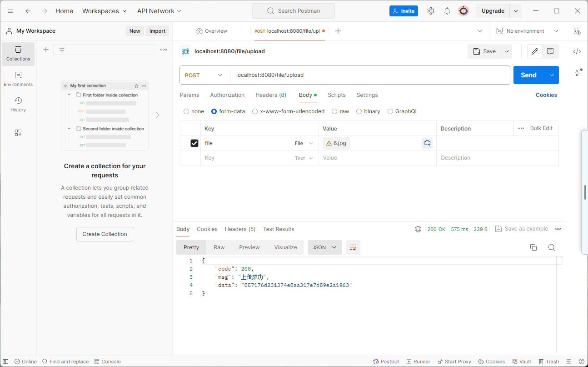This screenshot has width=588, height=367.
Task: Open the hamburger main menu
Action: pyautogui.click(x=10, y=11)
